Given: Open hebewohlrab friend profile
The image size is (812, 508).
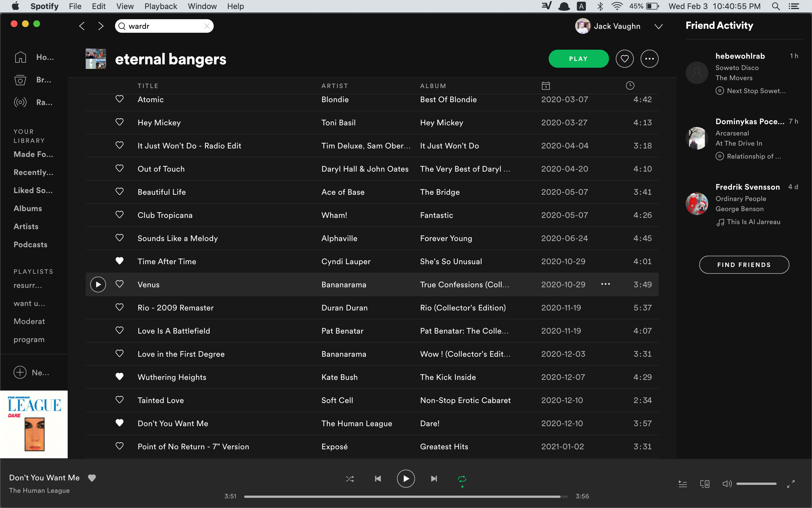Looking at the screenshot, I should pos(740,56).
